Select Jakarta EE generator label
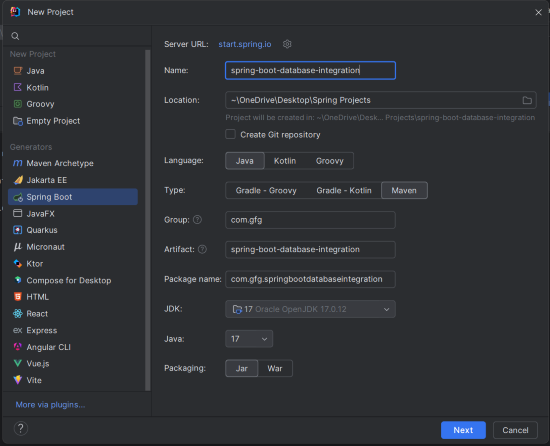Screen dimensions: 550x446 click(x=47, y=180)
